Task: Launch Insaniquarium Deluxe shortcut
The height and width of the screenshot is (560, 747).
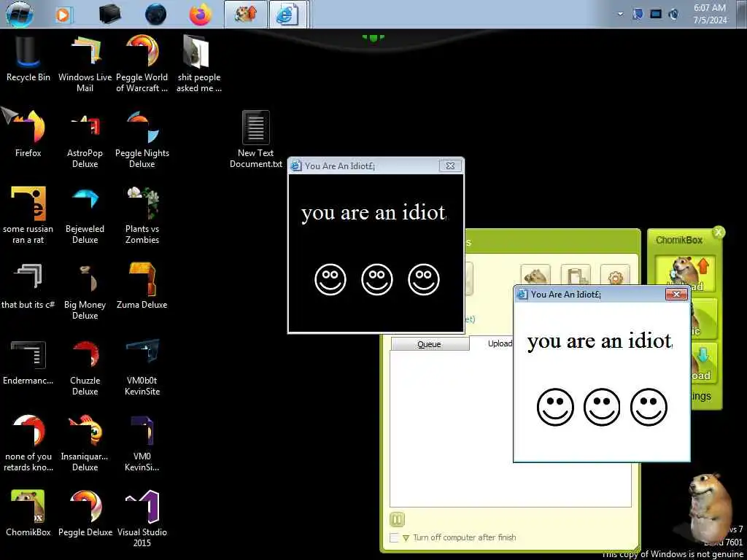Action: pos(85,443)
